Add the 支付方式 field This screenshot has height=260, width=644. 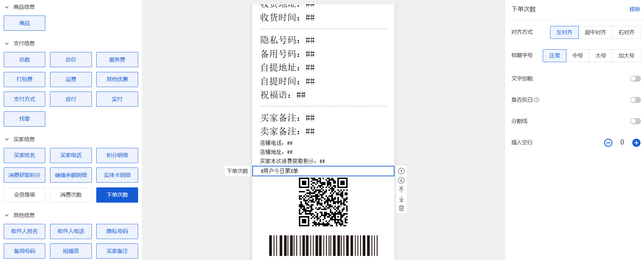click(24, 99)
